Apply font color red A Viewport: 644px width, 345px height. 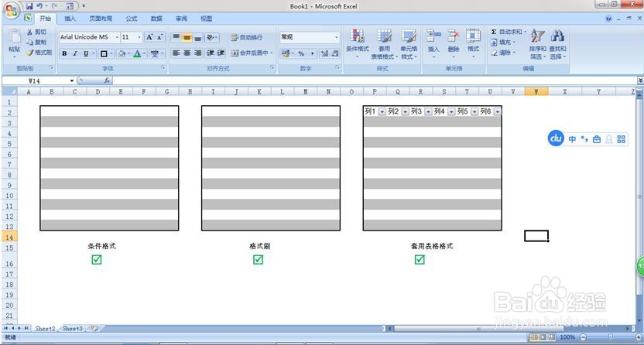[x=137, y=53]
